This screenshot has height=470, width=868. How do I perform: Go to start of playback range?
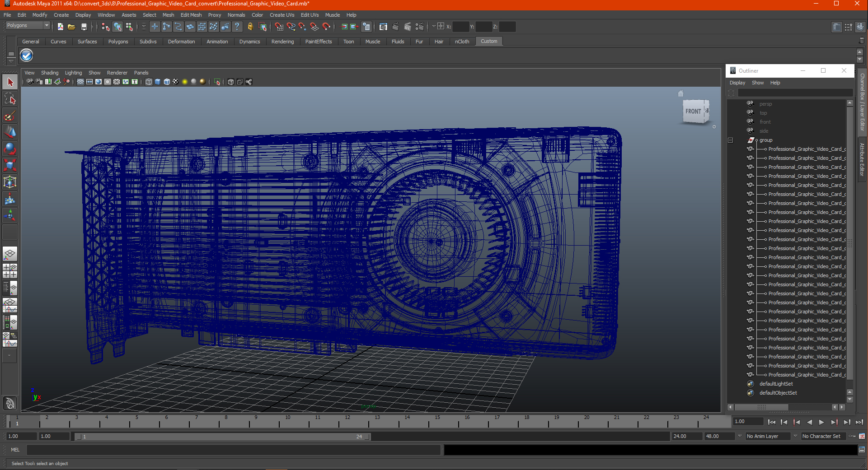click(x=772, y=422)
